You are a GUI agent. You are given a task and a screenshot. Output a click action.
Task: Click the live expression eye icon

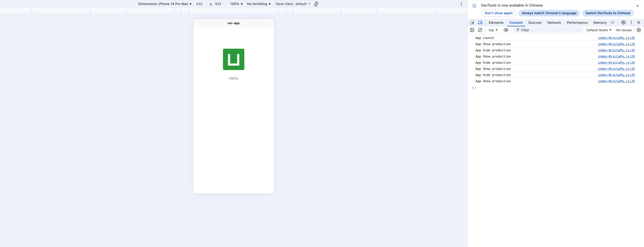(506, 30)
